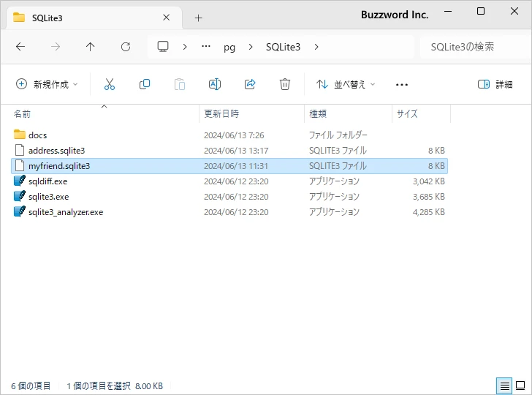Refresh the SQLite3 folder view

tap(126, 47)
